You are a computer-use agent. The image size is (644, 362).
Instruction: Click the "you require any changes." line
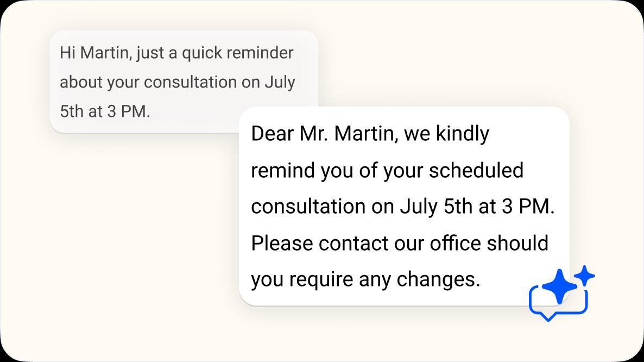coord(365,279)
